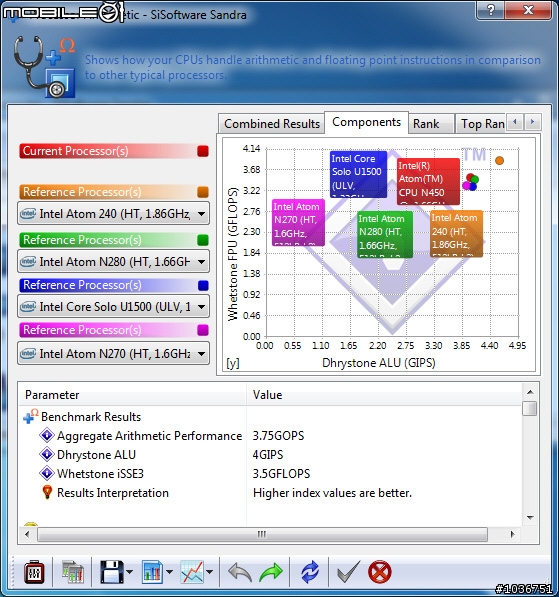Click the magenta Intel Atom N270 chart label
The width and height of the screenshot is (559, 597).
(x=298, y=222)
